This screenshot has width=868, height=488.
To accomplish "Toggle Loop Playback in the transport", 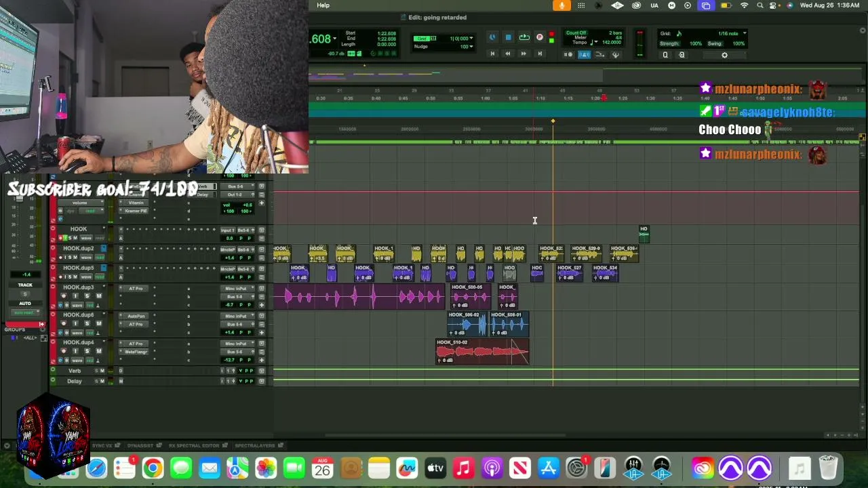I will tap(524, 37).
